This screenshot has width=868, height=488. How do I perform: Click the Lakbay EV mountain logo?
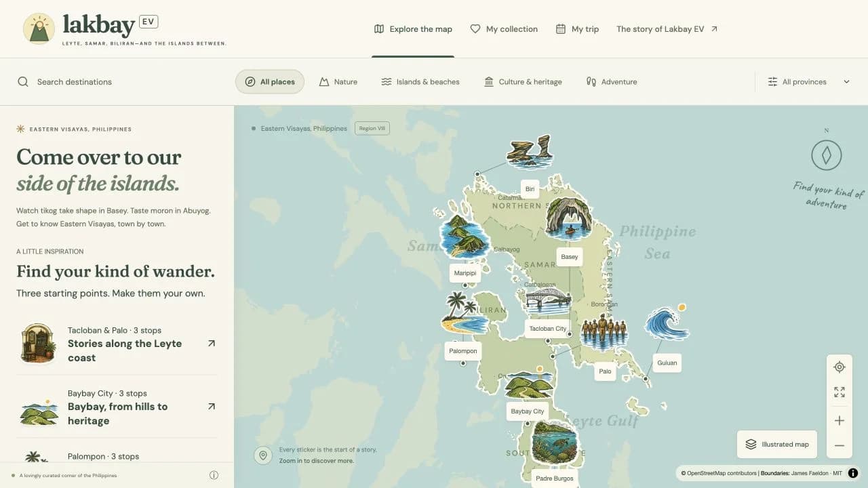tap(39, 28)
